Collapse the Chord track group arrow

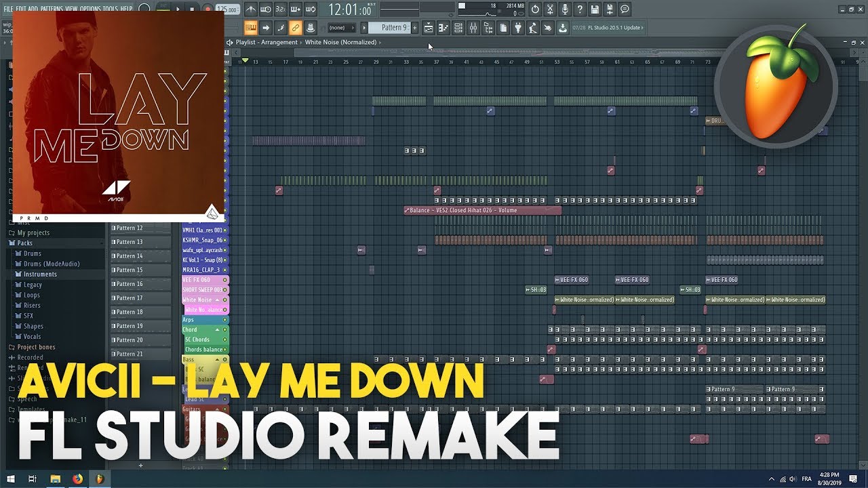pos(218,329)
